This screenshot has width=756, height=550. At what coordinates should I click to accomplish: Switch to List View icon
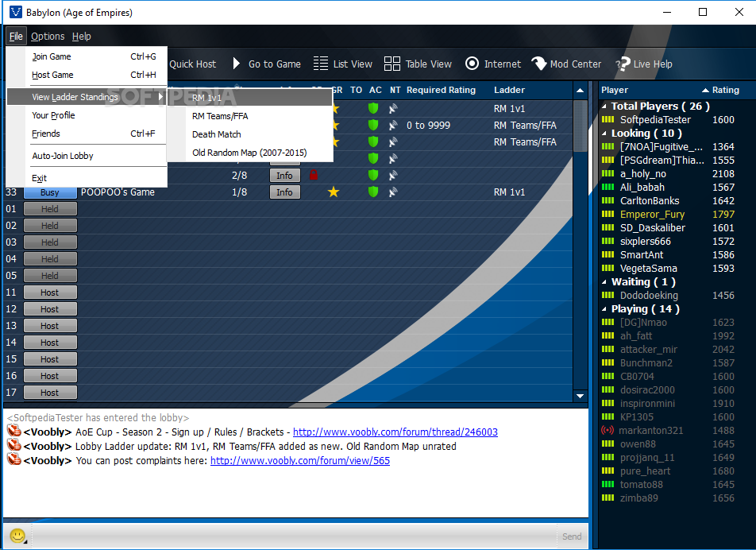pos(321,64)
